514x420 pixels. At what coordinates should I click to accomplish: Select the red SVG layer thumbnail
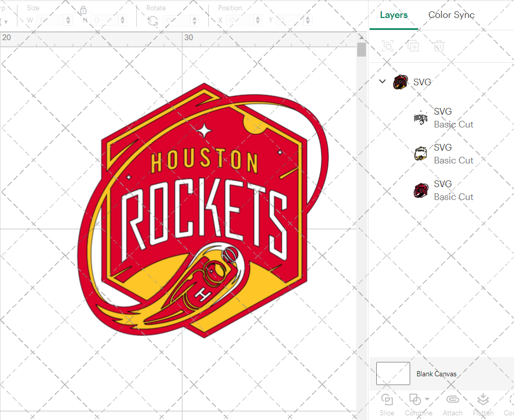coord(420,190)
